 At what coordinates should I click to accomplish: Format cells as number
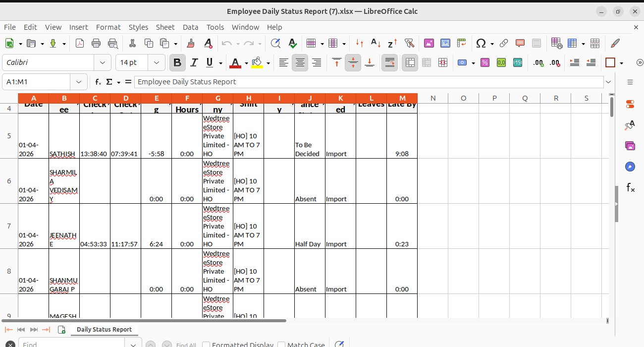501,62
